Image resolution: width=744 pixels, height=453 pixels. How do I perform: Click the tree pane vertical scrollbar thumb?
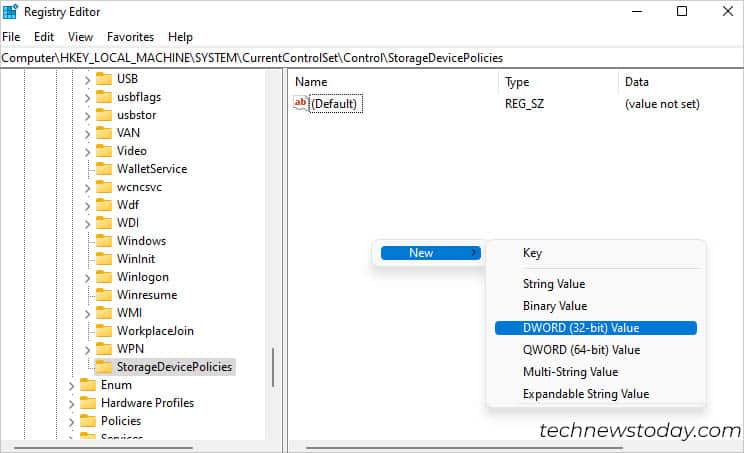pos(273,368)
